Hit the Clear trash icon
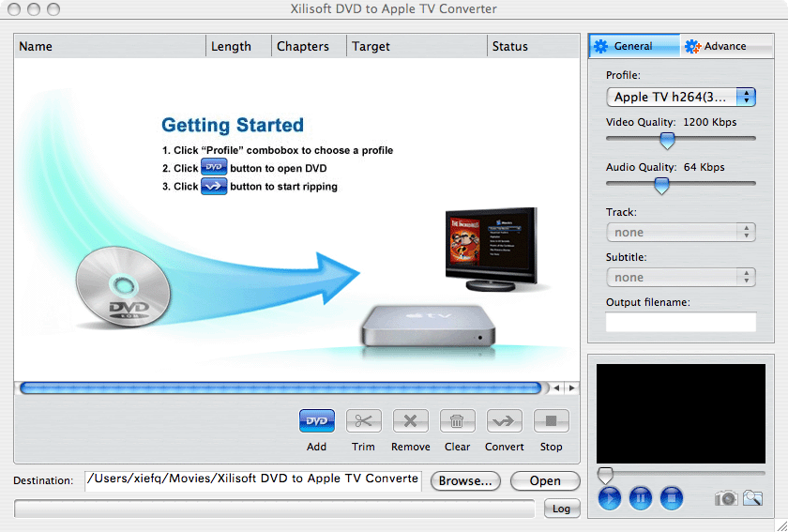Screen dimensions: 788x532 pos(457,421)
